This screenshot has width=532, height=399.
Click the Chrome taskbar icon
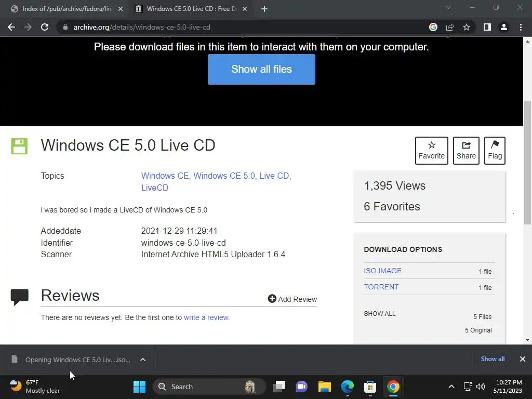click(393, 387)
